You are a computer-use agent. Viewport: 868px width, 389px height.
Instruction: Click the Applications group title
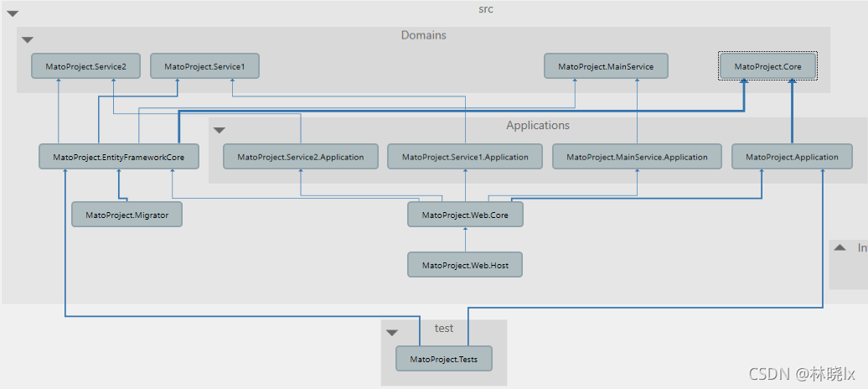coord(537,126)
